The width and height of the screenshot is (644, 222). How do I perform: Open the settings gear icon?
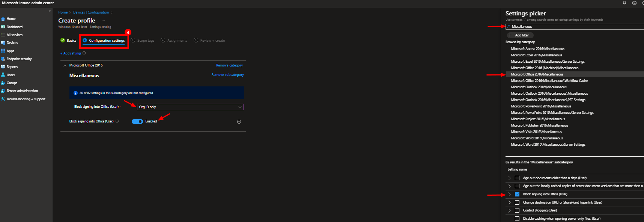coord(634,3)
